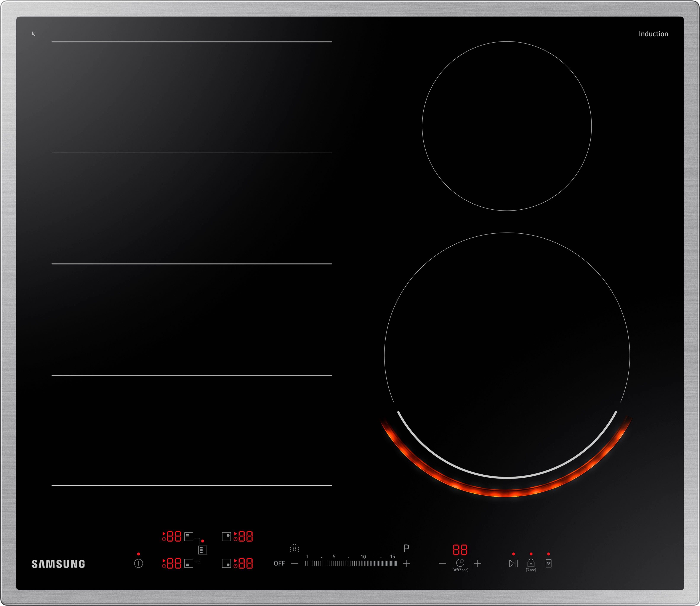Tap level 5 on the power slider
Image resolution: width=700 pixels, height=606 pixels.
334,557
